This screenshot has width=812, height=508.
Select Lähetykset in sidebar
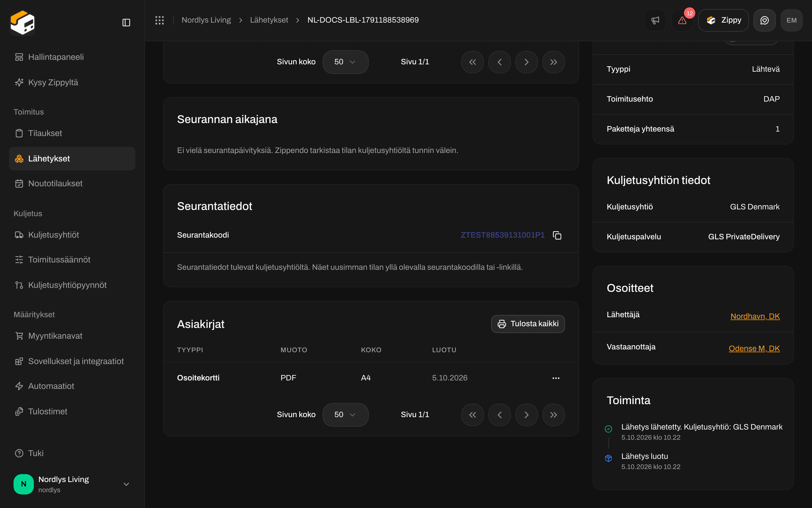pos(72,159)
